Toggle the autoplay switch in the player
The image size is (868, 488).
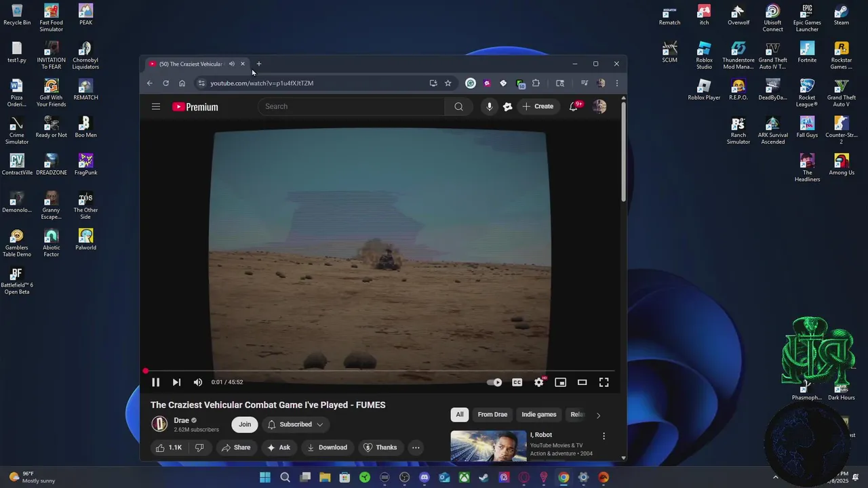click(495, 382)
